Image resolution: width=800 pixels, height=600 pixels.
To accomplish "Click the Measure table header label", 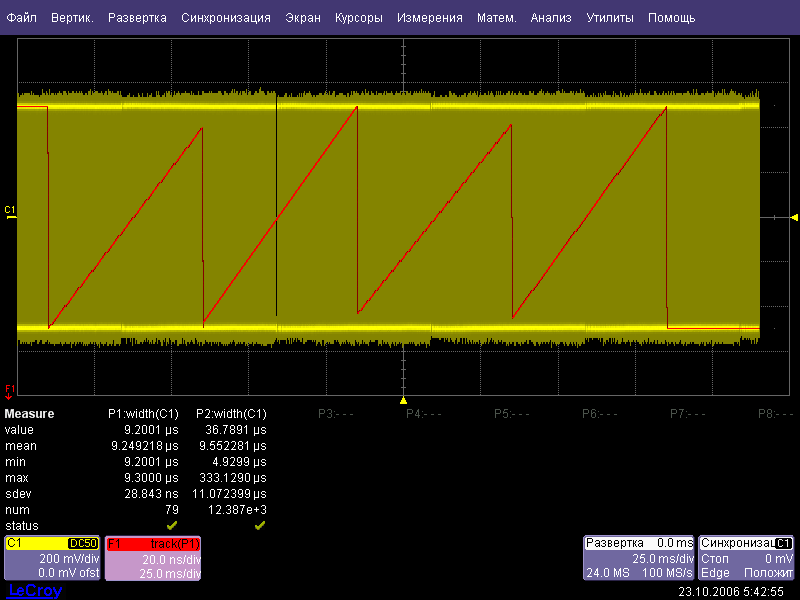I will pyautogui.click(x=29, y=413).
